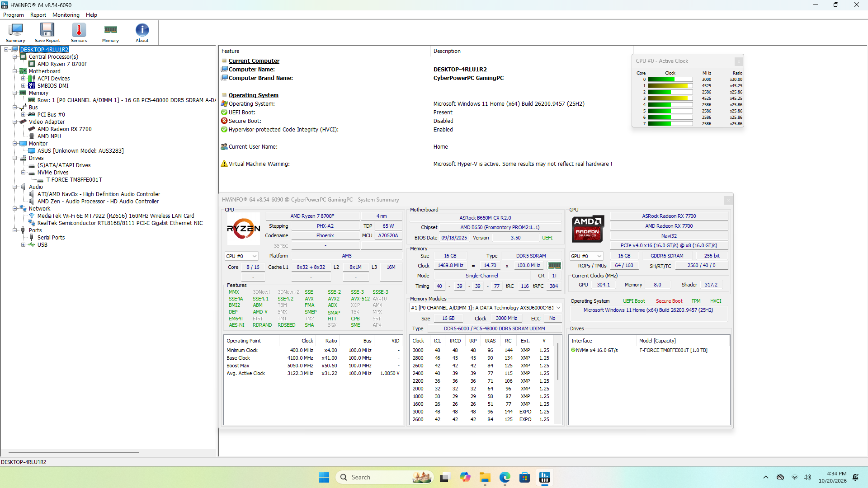Open the Memory toolbar icon
868x488 pixels.
[x=110, y=33]
